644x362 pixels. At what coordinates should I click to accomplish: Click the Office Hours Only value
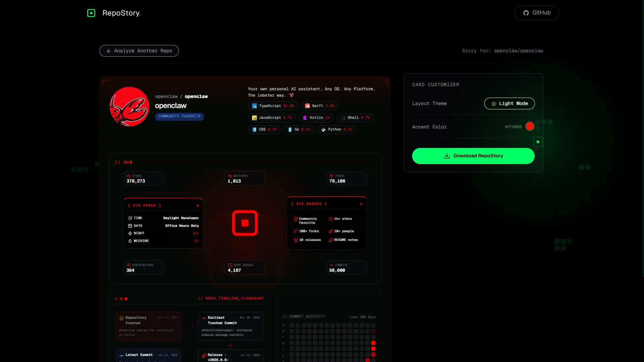[182, 226]
